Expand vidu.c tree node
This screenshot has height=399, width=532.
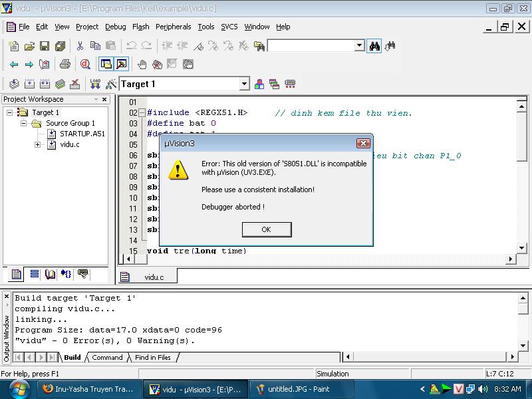[x=37, y=144]
